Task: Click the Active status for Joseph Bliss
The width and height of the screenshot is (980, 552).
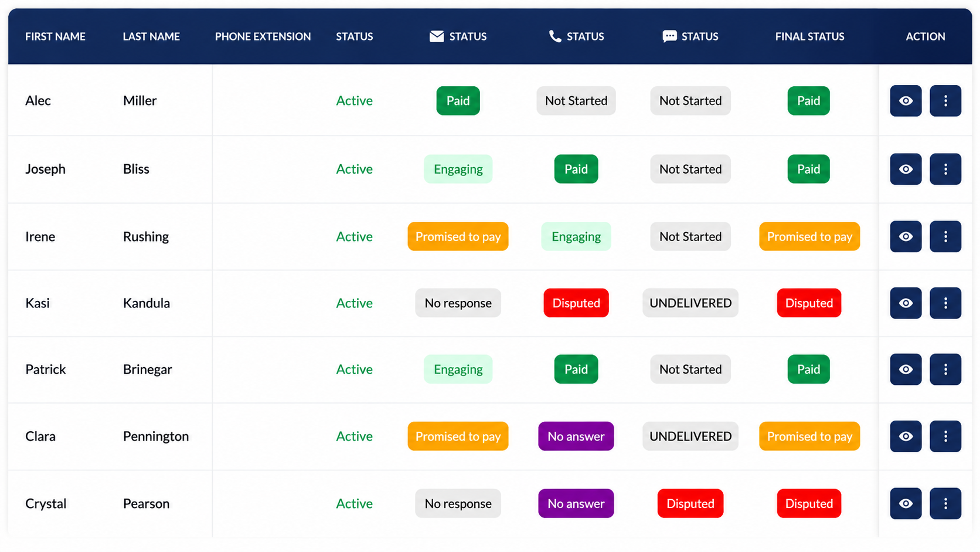Action: click(x=354, y=169)
